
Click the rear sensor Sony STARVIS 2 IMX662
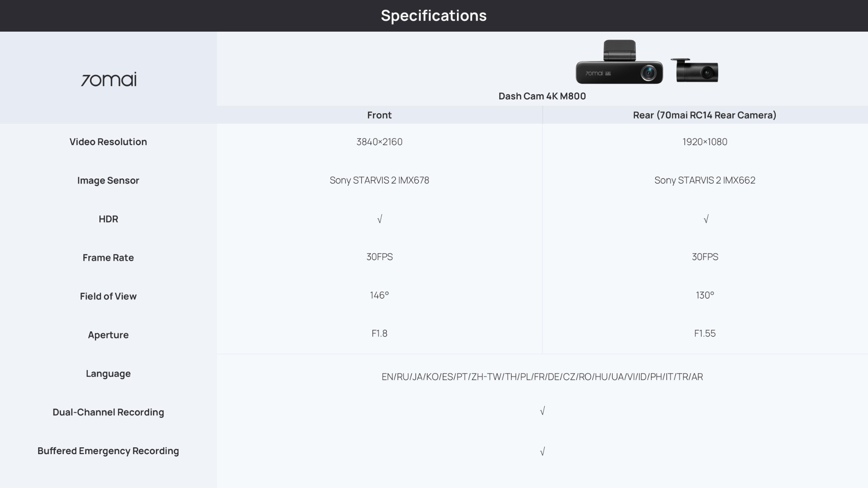(704, 180)
